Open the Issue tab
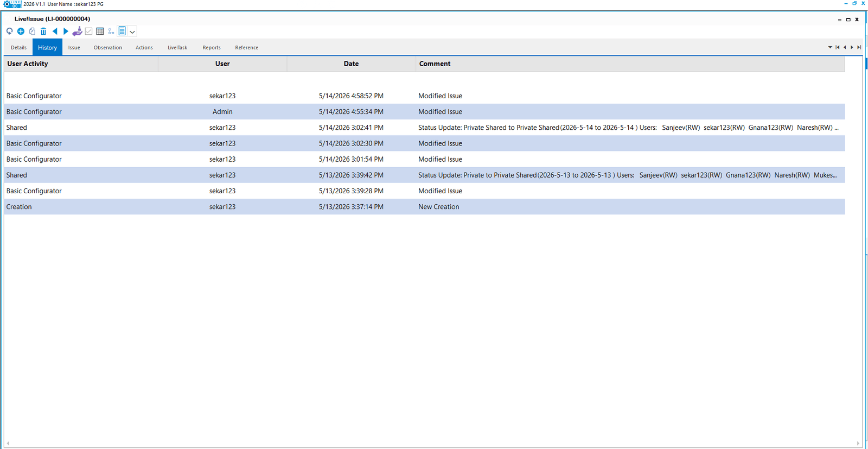This screenshot has height=449, width=868. (x=74, y=47)
